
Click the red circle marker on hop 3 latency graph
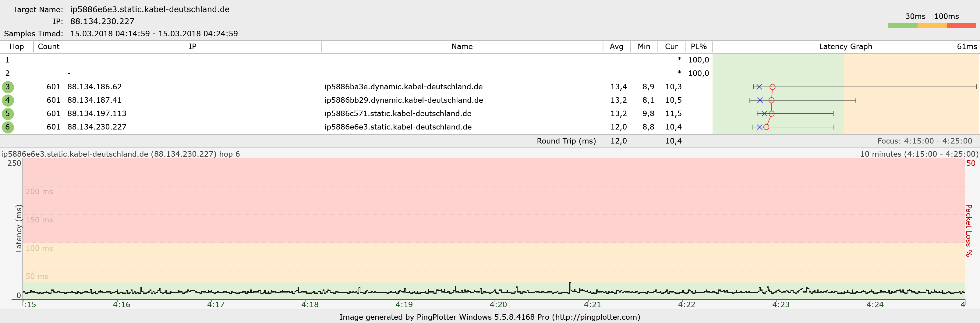click(772, 87)
